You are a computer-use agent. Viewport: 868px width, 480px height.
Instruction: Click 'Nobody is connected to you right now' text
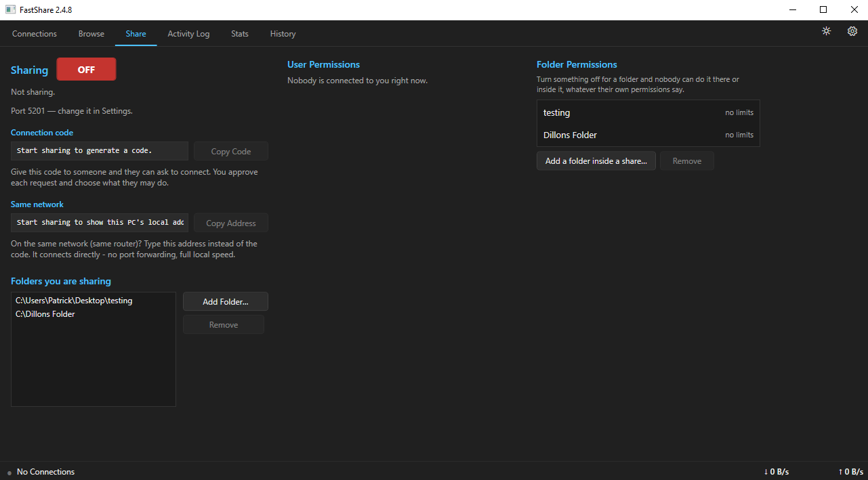tap(357, 81)
